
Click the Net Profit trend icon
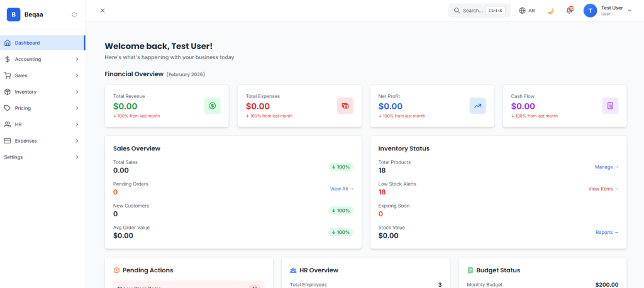click(x=478, y=106)
